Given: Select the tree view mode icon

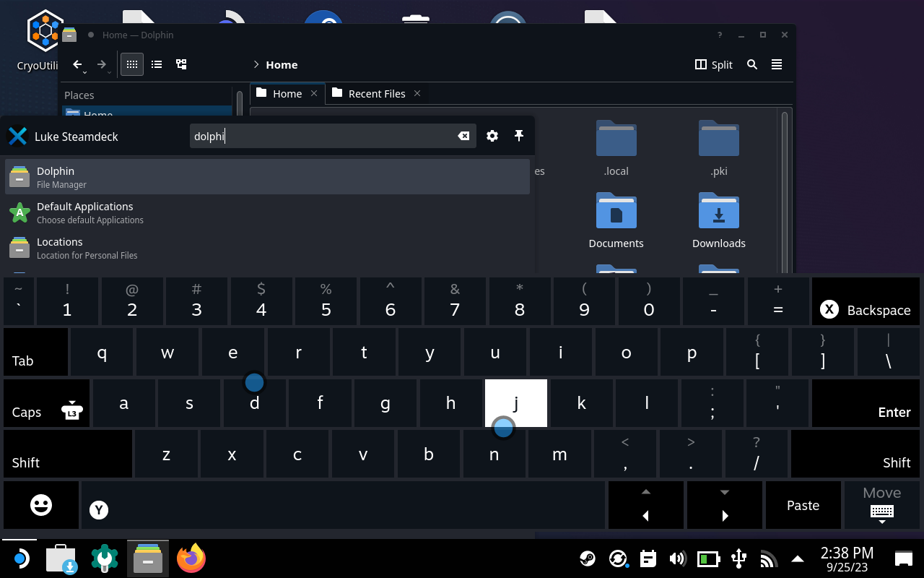Looking at the screenshot, I should pos(181,64).
